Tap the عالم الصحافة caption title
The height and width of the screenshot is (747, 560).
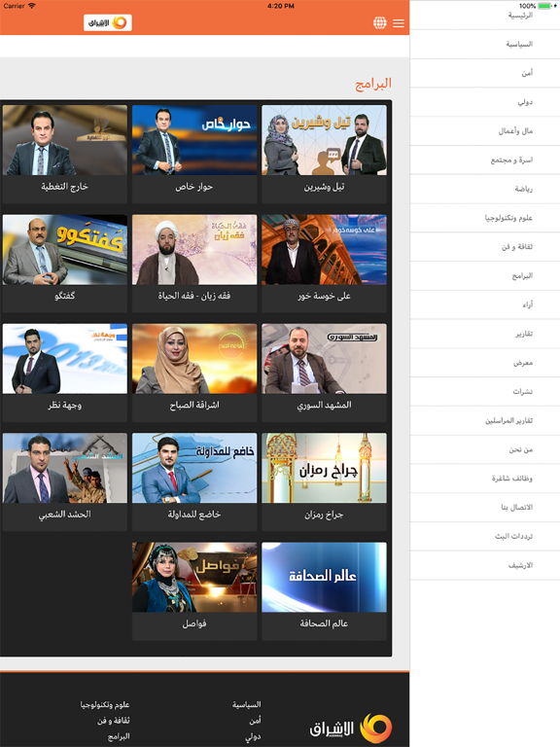pos(324,623)
